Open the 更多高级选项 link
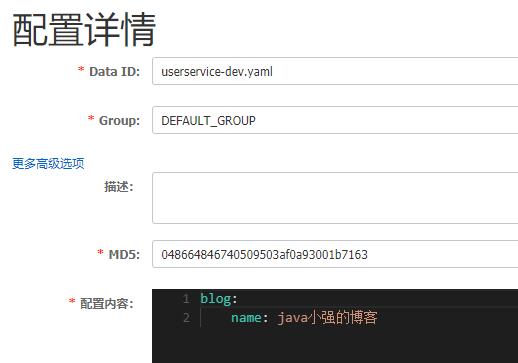 [48, 164]
